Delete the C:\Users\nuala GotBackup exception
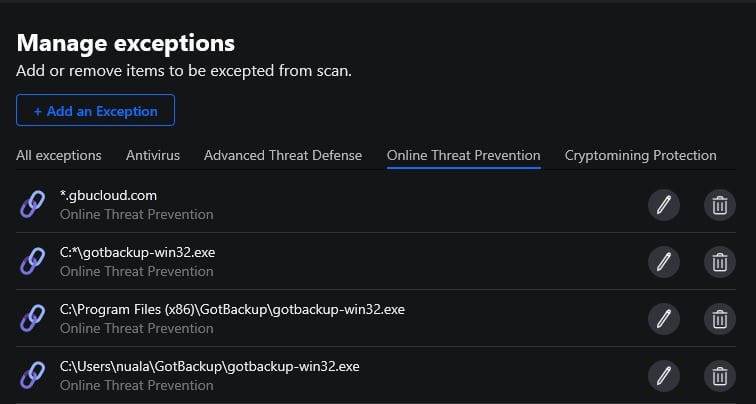756x404 pixels. pos(719,376)
